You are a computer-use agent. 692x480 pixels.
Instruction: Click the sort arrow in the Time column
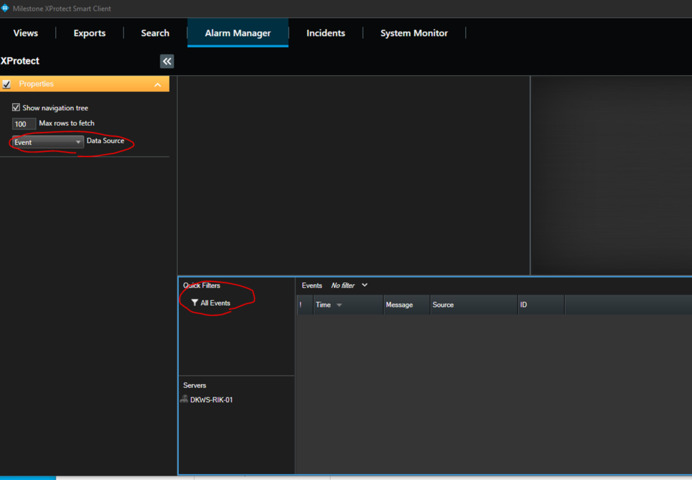(339, 305)
